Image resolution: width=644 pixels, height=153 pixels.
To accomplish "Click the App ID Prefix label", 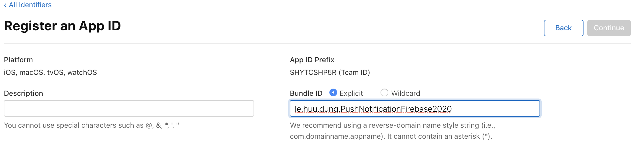I will click(x=312, y=60).
